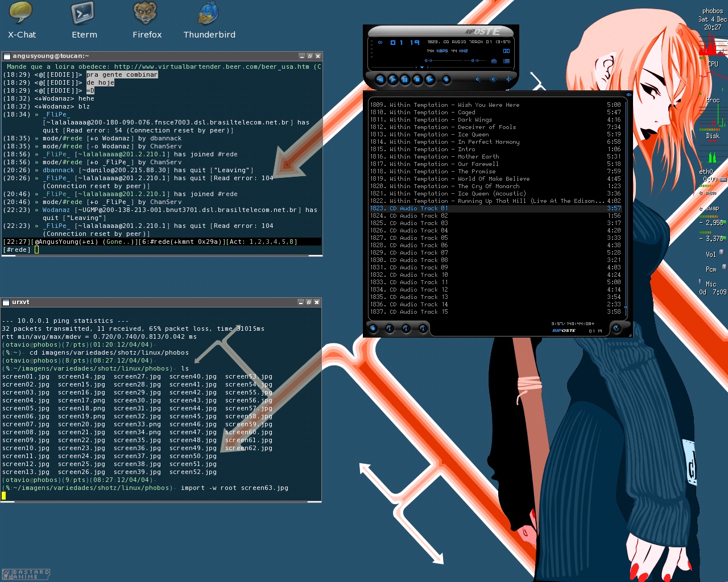Select playlist entry 1824 CD Audio Track 02
Viewport: 728px width, 582px height.
495,216
